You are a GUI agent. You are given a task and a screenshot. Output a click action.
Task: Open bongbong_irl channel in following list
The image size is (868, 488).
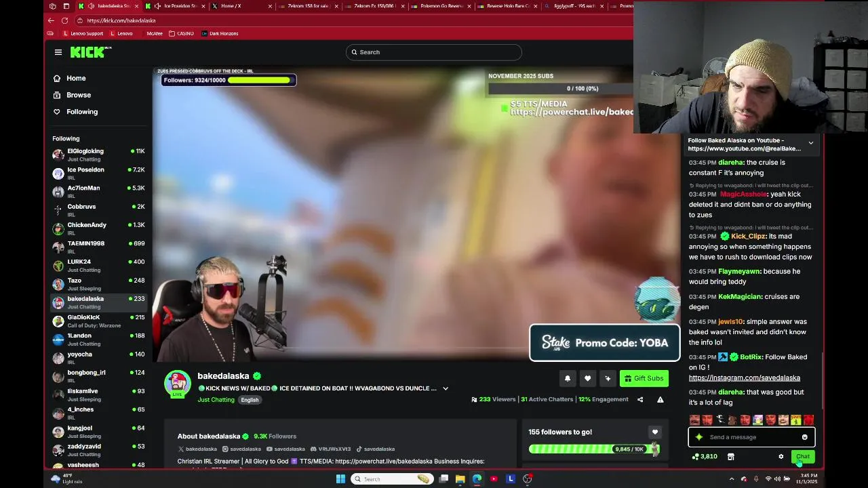point(99,376)
